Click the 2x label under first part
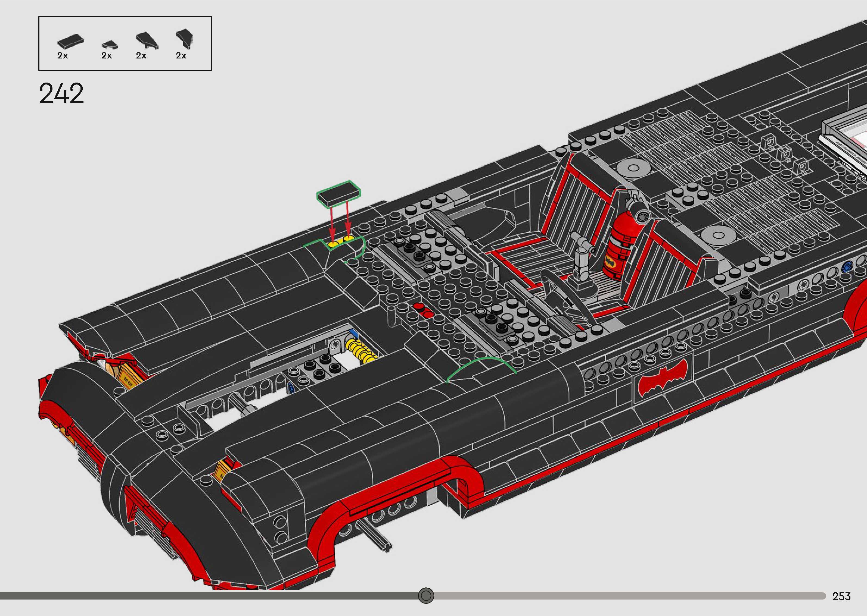867x616 pixels. point(63,56)
